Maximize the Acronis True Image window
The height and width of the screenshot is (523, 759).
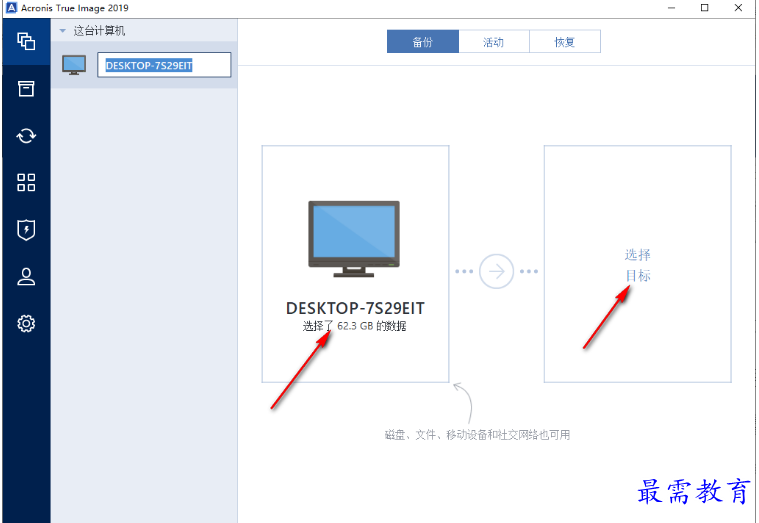pos(705,8)
